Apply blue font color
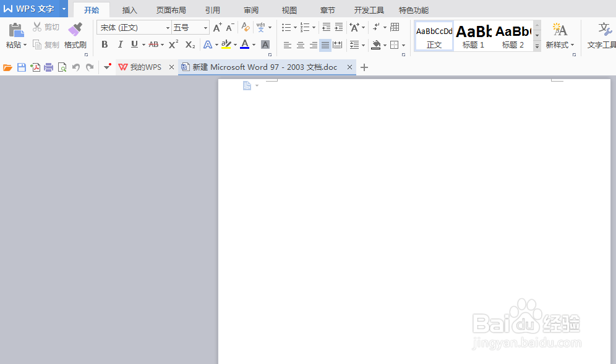The image size is (616, 364). point(245,44)
